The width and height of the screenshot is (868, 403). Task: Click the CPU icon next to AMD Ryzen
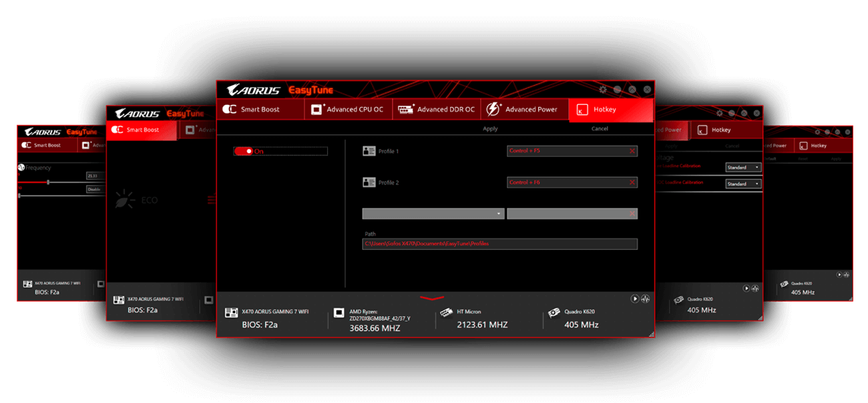[339, 312]
